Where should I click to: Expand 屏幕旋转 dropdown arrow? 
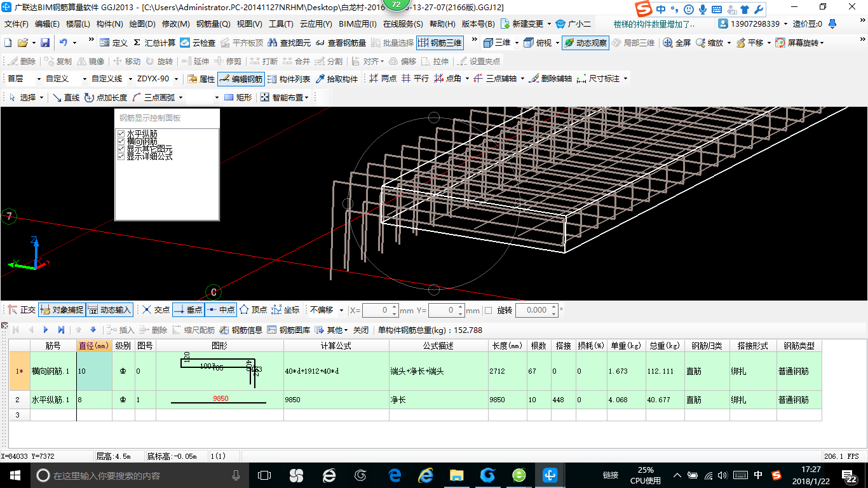tap(822, 43)
